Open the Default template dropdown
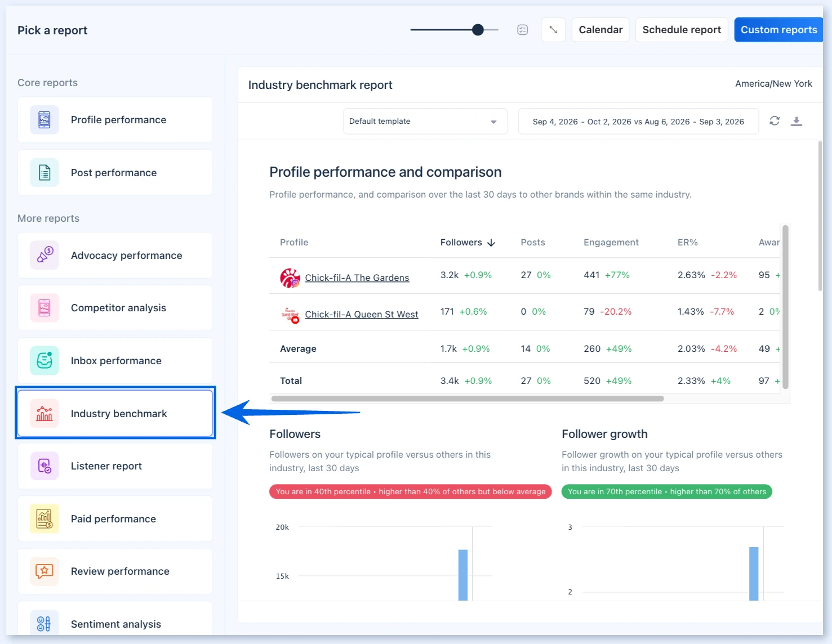Screen dimensions: 832x644 click(x=425, y=121)
